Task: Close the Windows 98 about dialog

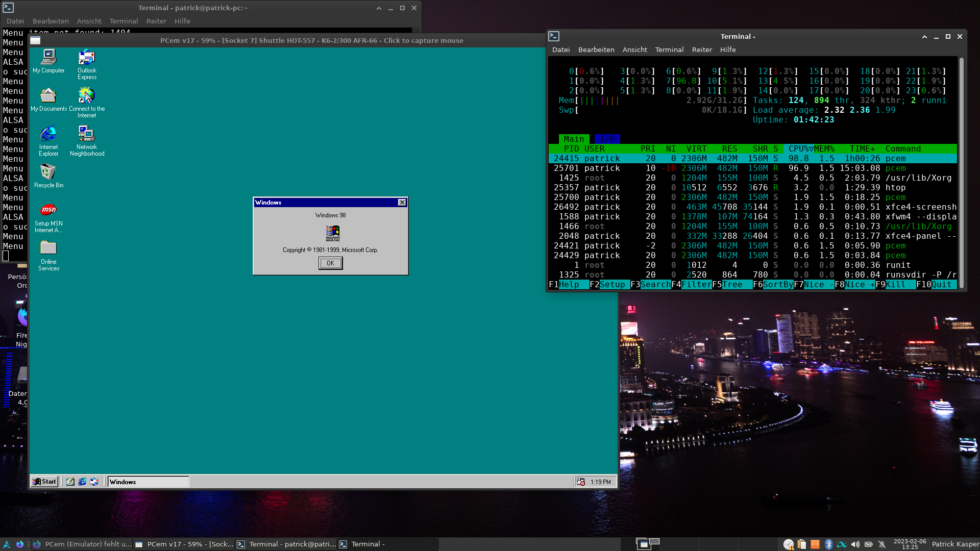Action: coord(402,203)
